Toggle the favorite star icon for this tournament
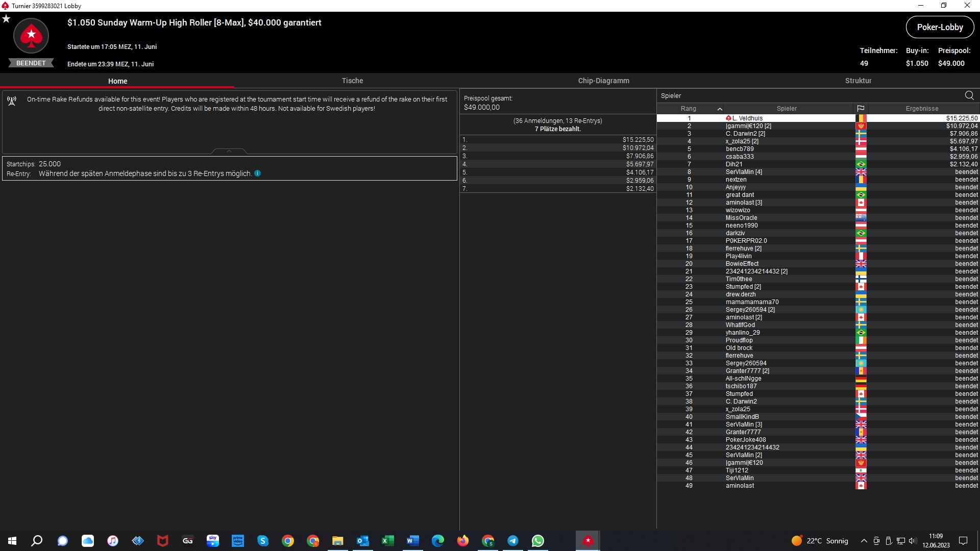 [6, 19]
